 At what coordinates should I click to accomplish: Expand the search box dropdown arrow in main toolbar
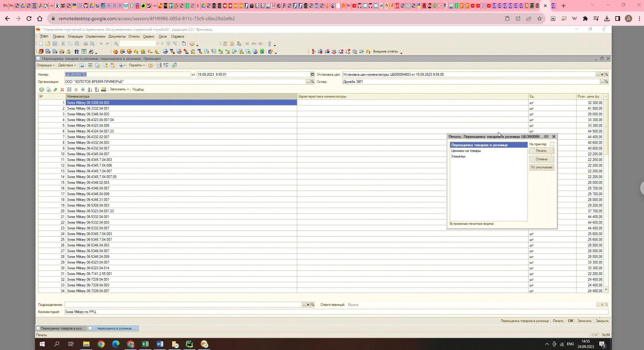coord(158,44)
